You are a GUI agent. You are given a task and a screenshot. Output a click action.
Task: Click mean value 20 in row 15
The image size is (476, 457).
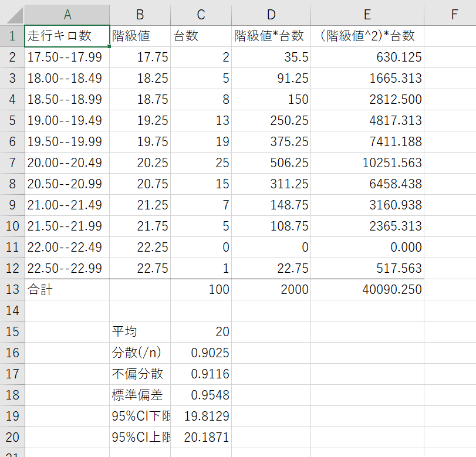[x=201, y=331]
